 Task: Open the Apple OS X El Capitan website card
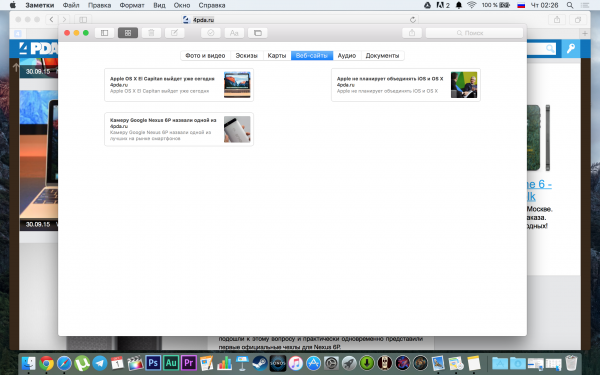click(179, 85)
